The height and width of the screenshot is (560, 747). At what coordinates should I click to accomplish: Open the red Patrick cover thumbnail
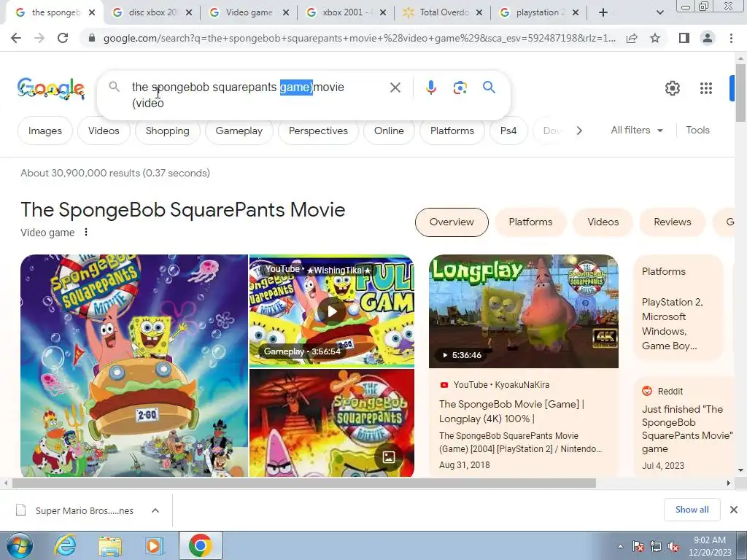click(332, 423)
